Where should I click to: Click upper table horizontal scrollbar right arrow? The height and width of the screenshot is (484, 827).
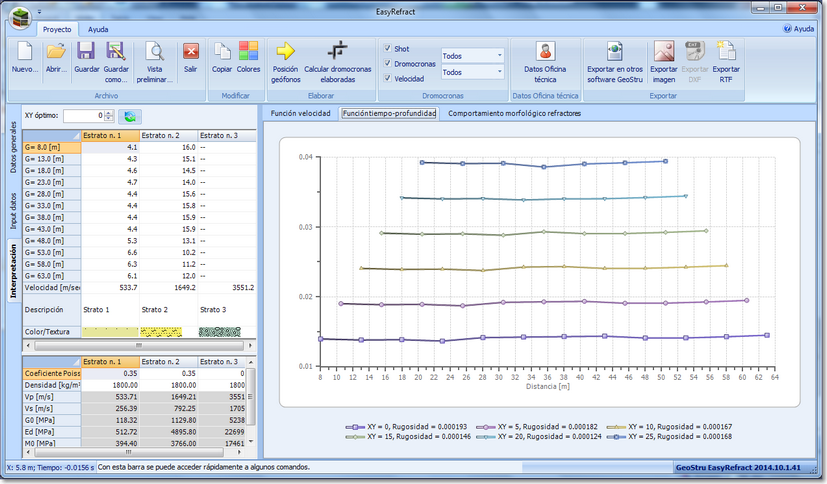250,345
